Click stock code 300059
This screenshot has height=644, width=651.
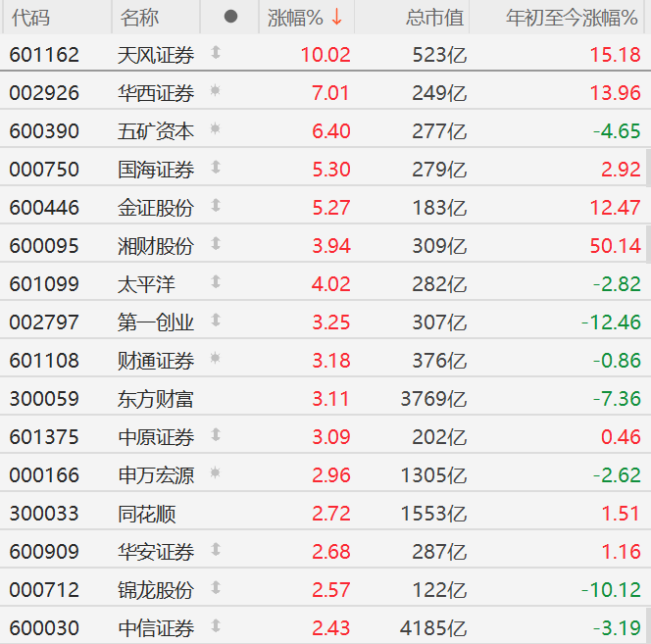click(44, 399)
